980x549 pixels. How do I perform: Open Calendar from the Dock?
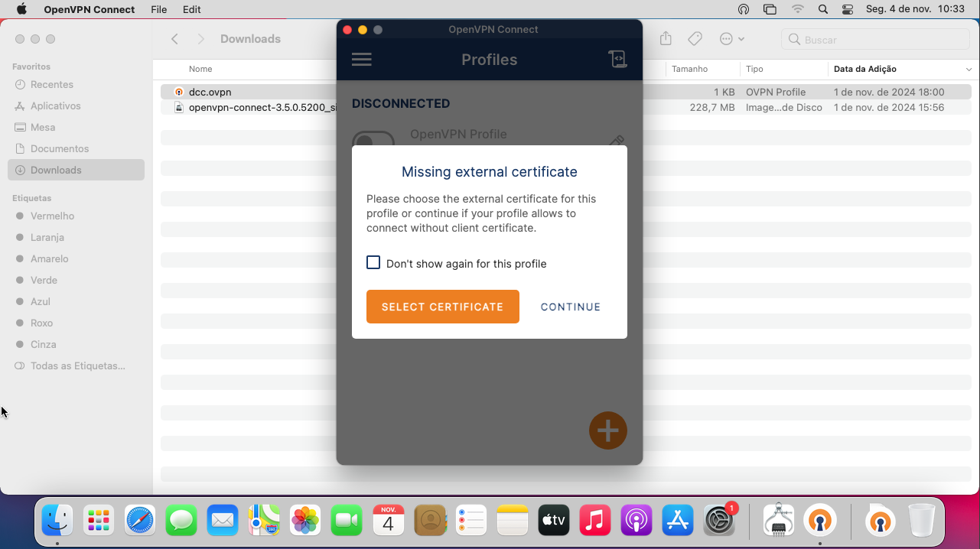(x=388, y=521)
